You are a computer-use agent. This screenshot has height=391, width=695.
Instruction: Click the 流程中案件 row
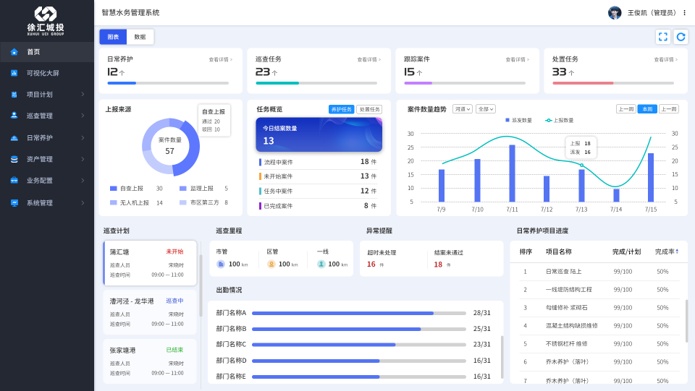(319, 162)
